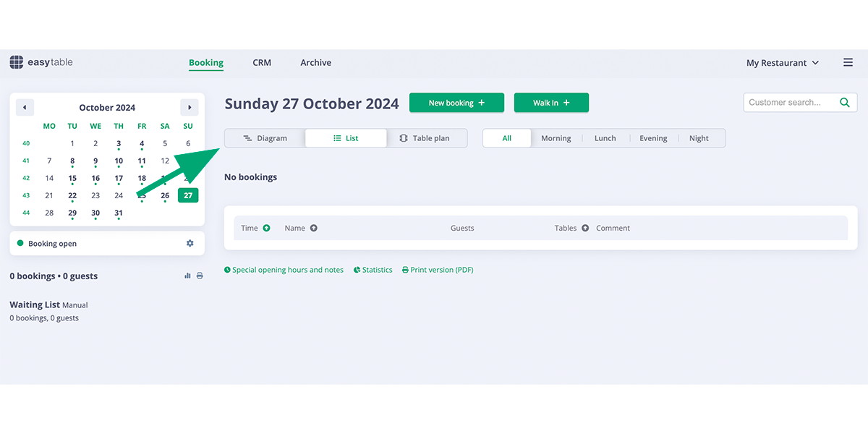This screenshot has width=868, height=434.
Task: Open the Archive section
Action: coord(315,62)
